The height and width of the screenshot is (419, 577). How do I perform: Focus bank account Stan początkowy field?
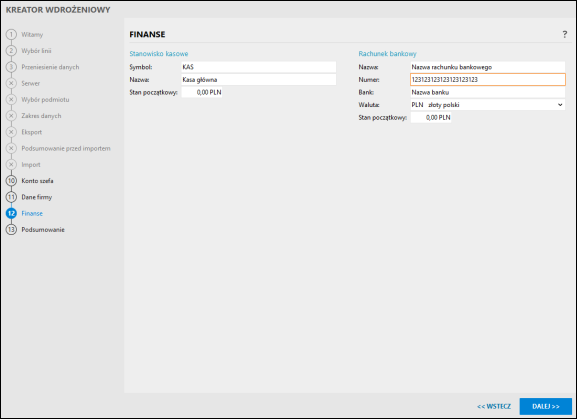pyautogui.click(x=431, y=117)
